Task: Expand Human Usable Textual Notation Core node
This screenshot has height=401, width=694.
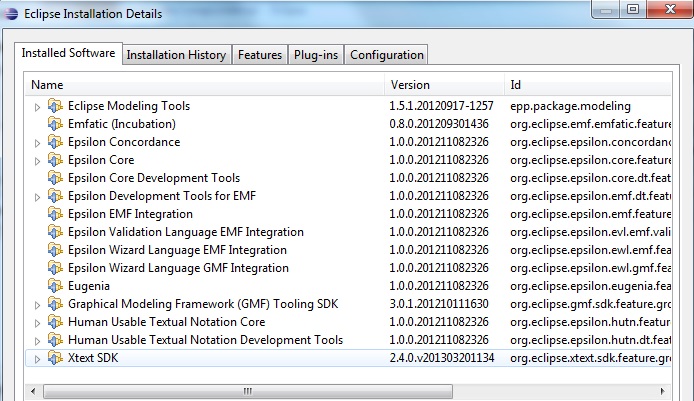Action: (37, 323)
